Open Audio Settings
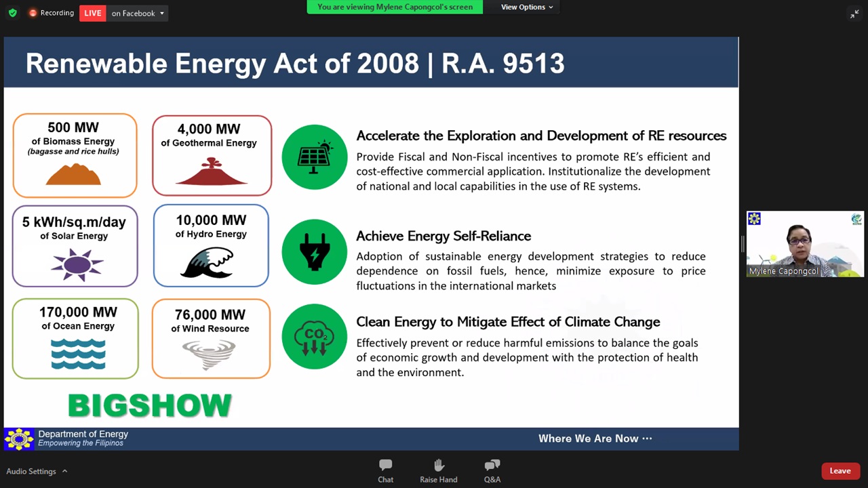 [x=31, y=471]
